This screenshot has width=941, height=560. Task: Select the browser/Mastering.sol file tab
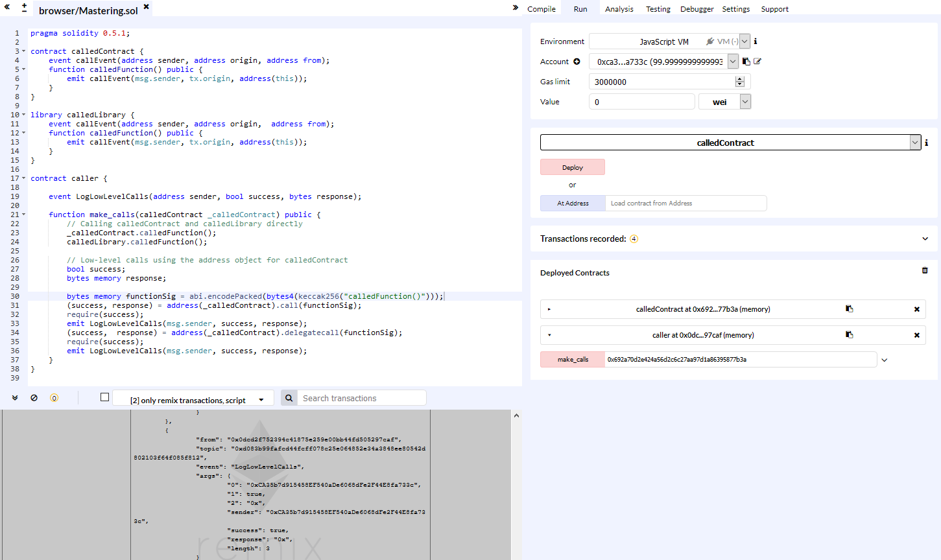click(88, 10)
